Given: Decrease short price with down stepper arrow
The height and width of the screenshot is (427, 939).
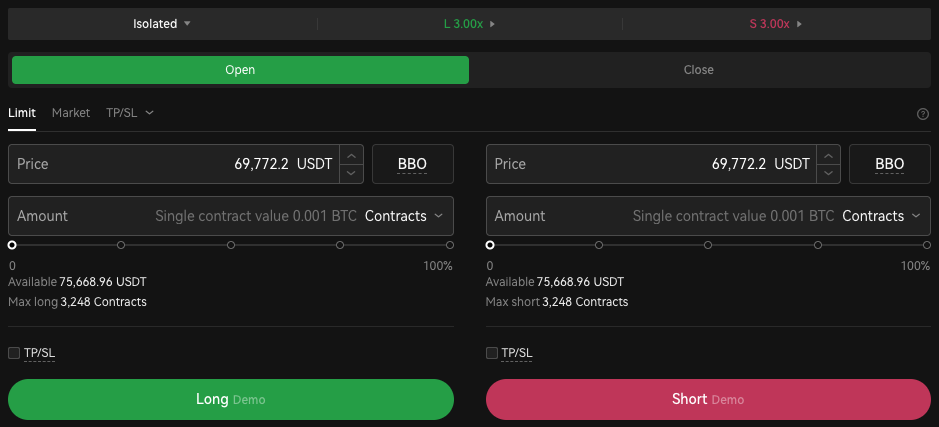Looking at the screenshot, I should click(x=828, y=173).
